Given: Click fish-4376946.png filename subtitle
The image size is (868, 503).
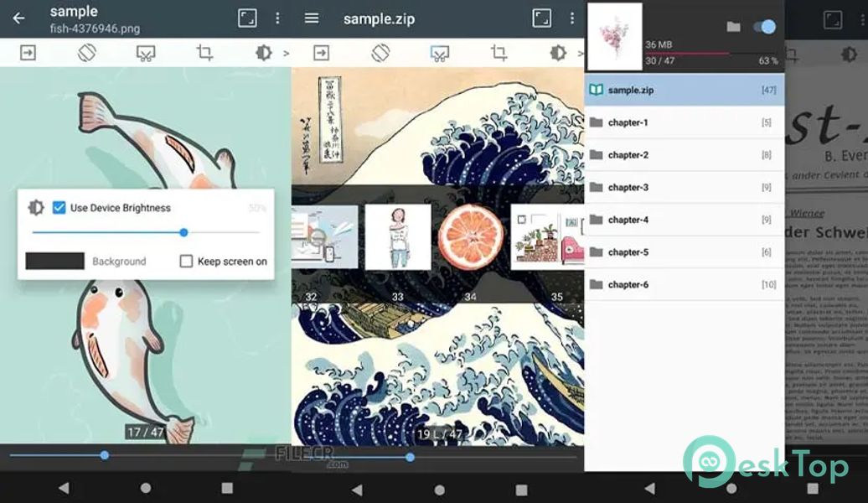Looking at the screenshot, I should click(95, 29).
